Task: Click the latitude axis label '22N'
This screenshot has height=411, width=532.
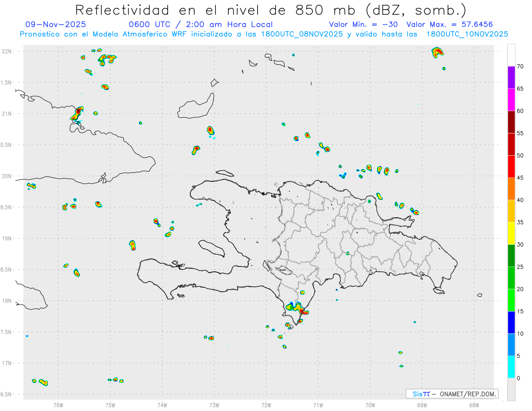Action: coord(8,51)
